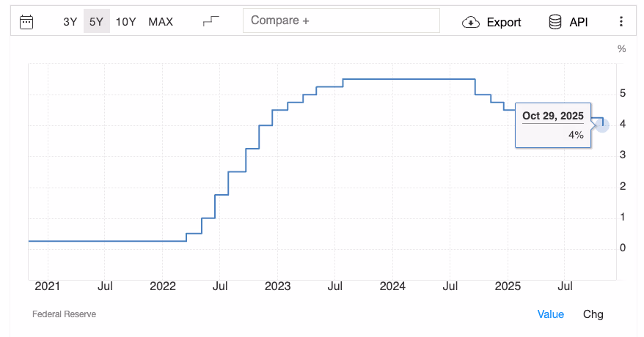The height and width of the screenshot is (337, 644).
Task: Switch to the 5Y time range
Action: [x=96, y=21]
